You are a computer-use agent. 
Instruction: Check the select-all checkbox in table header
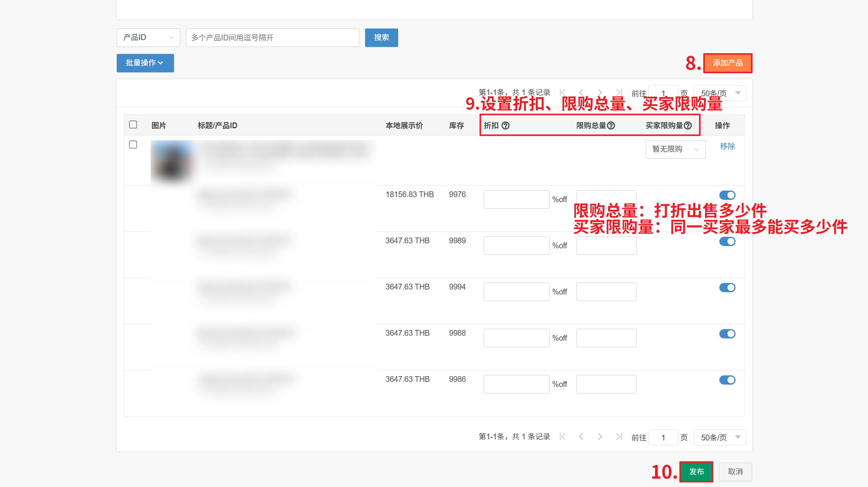(133, 124)
